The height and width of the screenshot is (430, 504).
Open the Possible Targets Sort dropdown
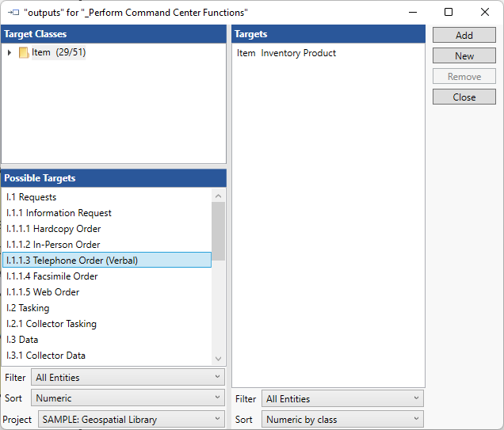pyautogui.click(x=128, y=398)
